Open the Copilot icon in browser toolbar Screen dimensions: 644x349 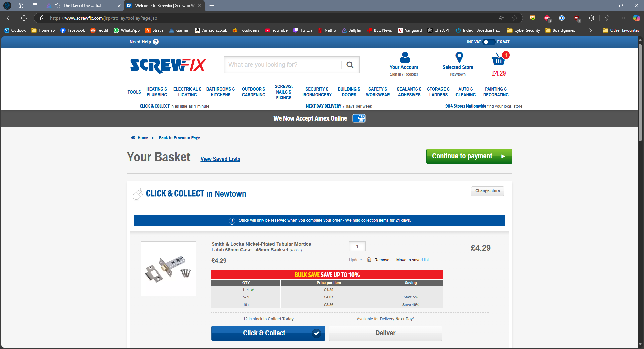[x=636, y=18]
